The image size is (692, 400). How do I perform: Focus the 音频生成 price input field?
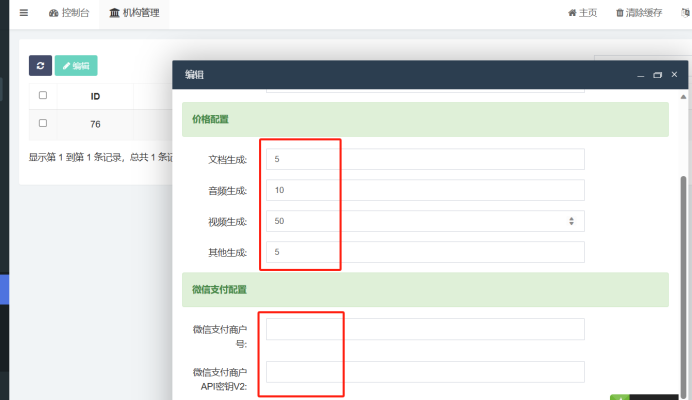tap(425, 190)
